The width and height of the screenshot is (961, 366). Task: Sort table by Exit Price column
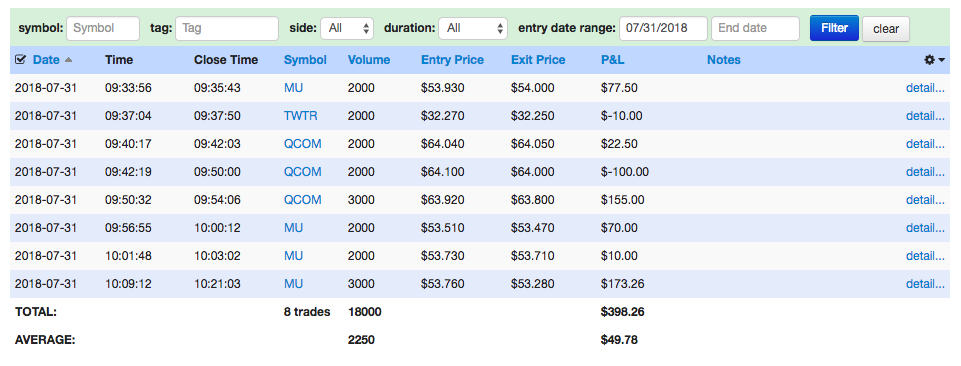click(x=538, y=60)
